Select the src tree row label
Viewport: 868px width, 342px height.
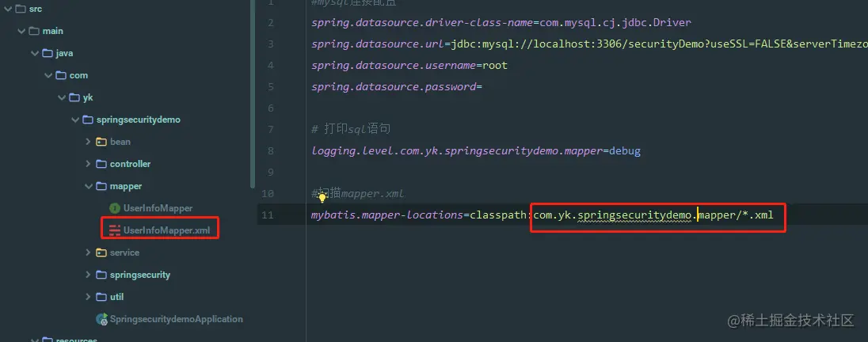click(36, 9)
